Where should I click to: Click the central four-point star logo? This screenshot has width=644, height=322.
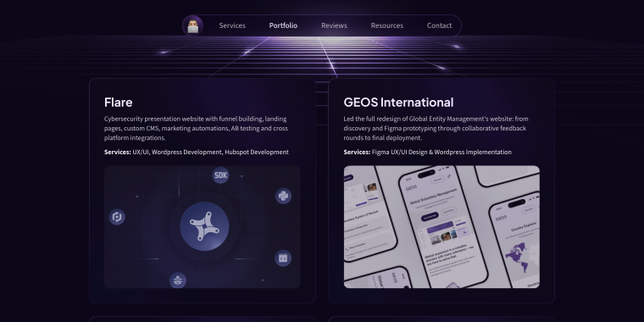coord(204,226)
